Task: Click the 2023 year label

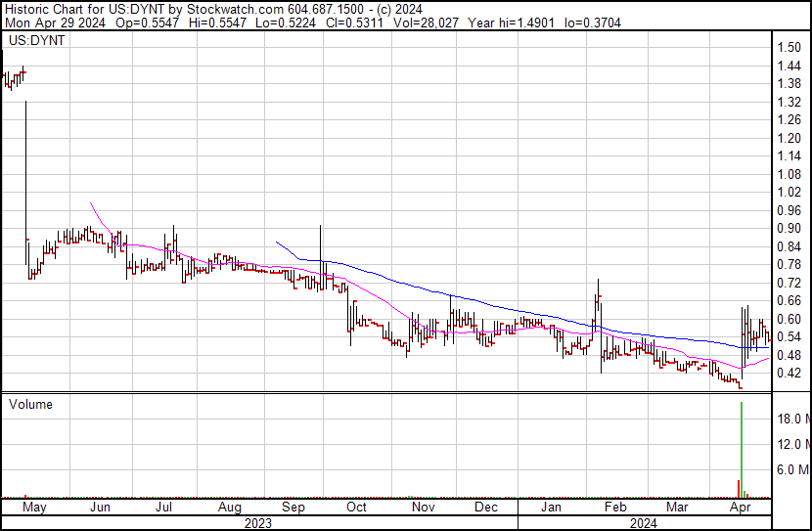Action: [258, 523]
